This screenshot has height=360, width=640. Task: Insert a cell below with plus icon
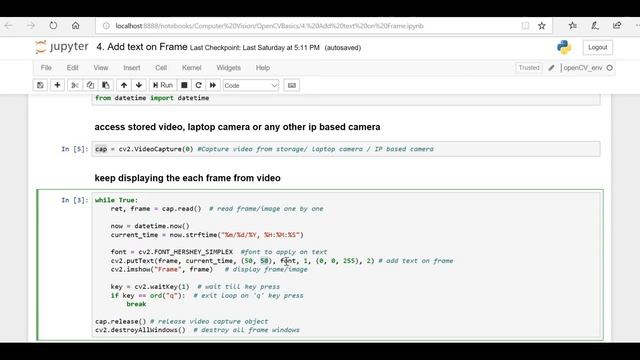coord(57,85)
